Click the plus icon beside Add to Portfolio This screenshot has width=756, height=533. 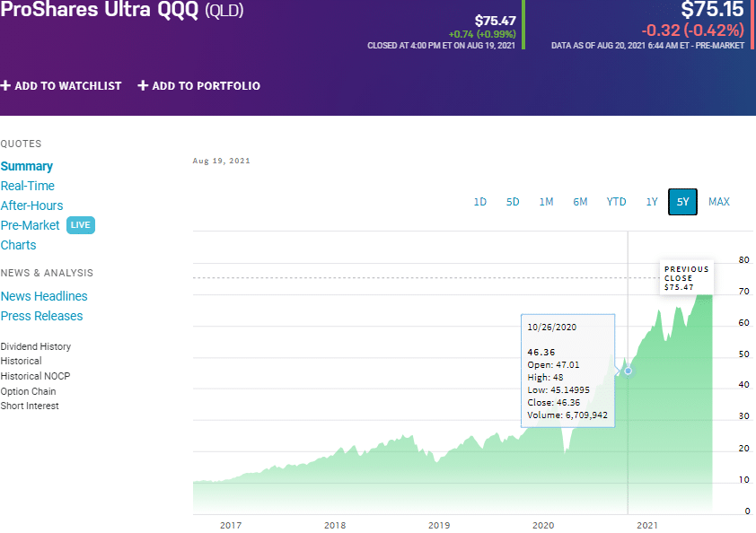pos(143,86)
